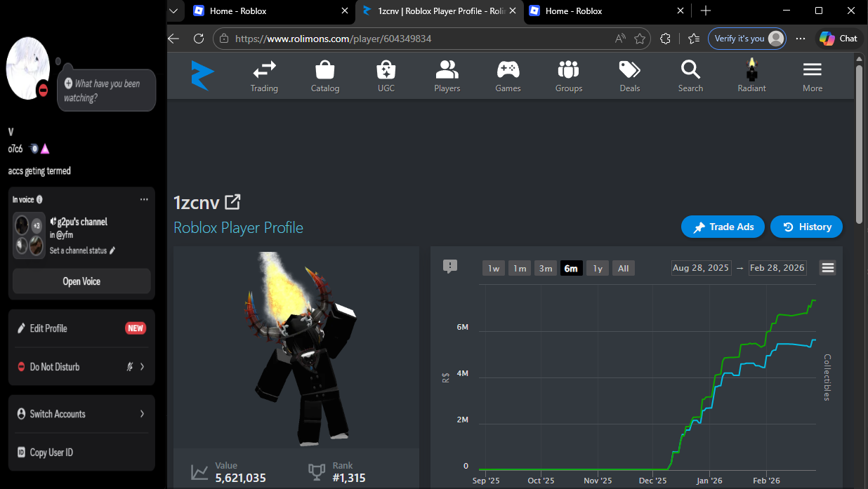Open the Games controller icon
The width and height of the screenshot is (868, 489).
[508, 69]
